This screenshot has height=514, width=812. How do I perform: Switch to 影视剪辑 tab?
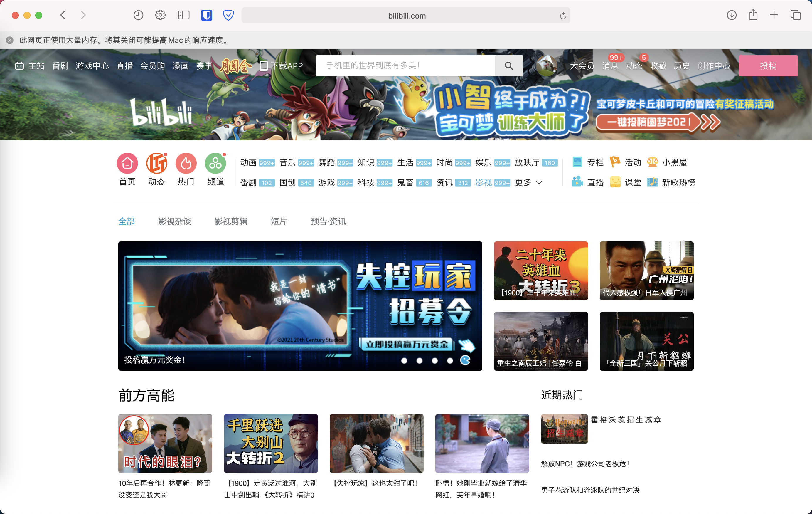(x=231, y=221)
